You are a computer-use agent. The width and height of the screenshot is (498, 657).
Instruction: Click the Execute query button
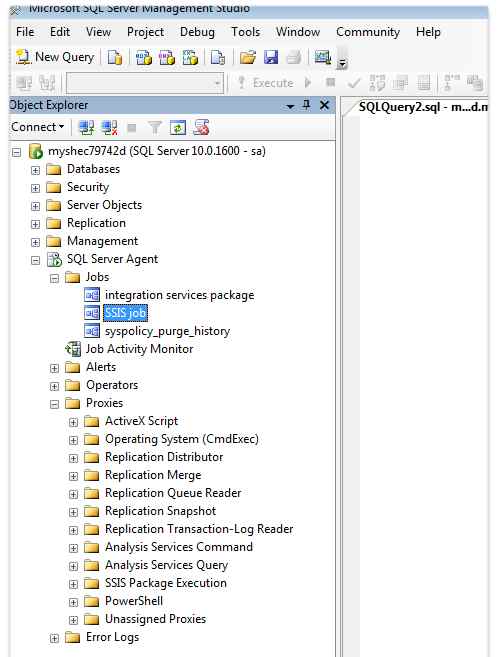tap(265, 83)
